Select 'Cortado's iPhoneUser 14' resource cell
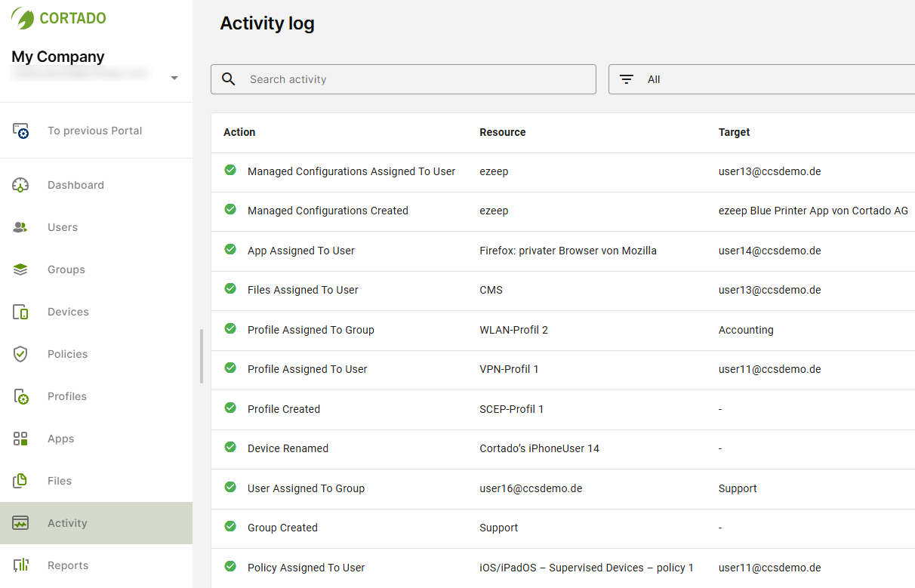This screenshot has width=915, height=588. click(x=540, y=448)
